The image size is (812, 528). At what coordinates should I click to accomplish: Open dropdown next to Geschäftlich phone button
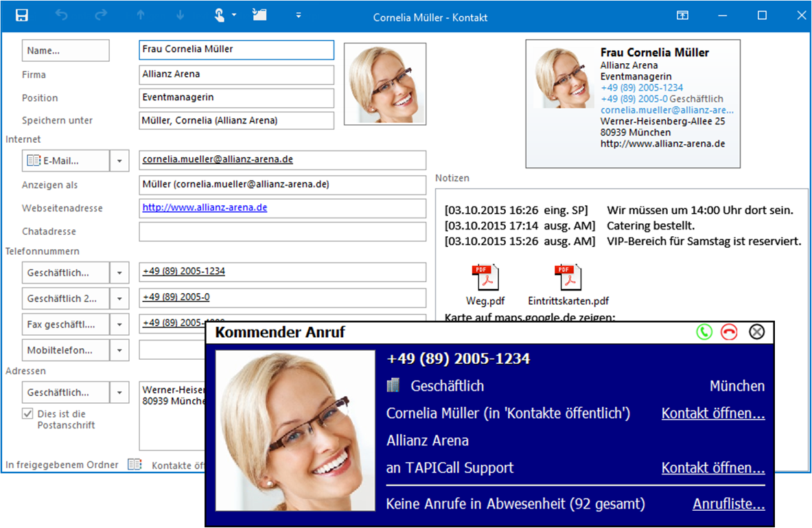tap(119, 273)
